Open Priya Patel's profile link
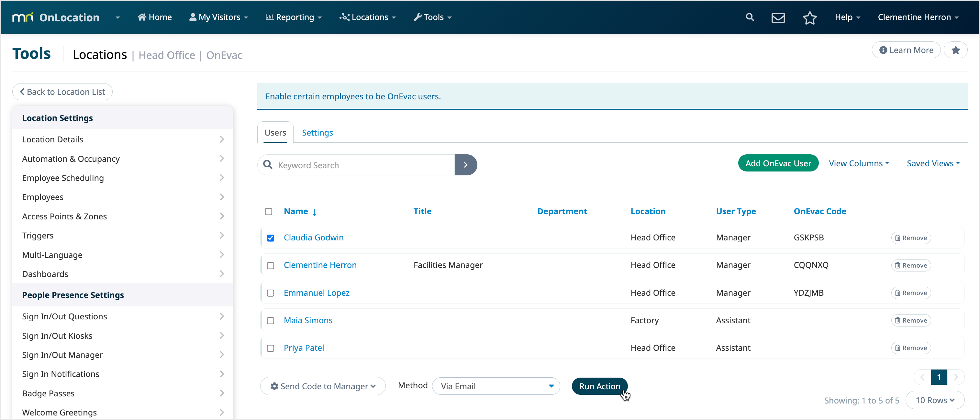This screenshot has width=980, height=420. point(304,348)
